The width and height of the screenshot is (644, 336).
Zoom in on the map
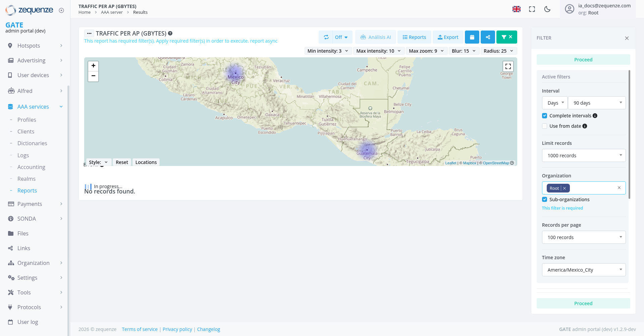[93, 66]
